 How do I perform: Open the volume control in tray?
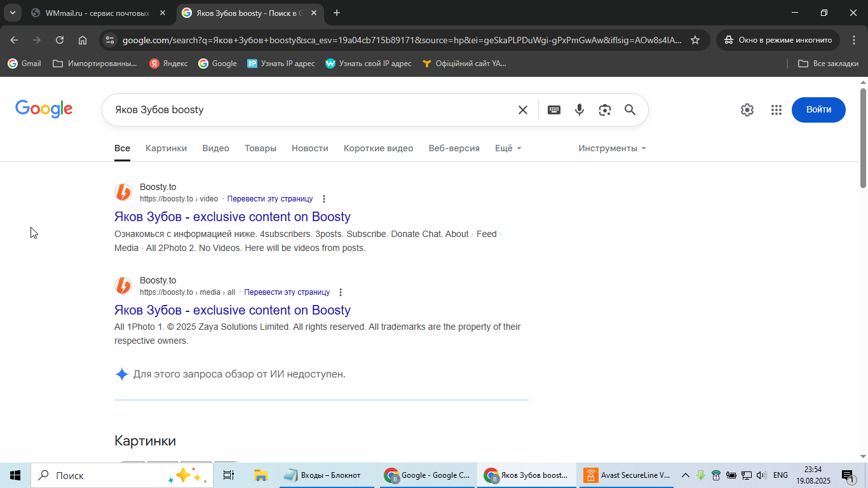tap(761, 475)
